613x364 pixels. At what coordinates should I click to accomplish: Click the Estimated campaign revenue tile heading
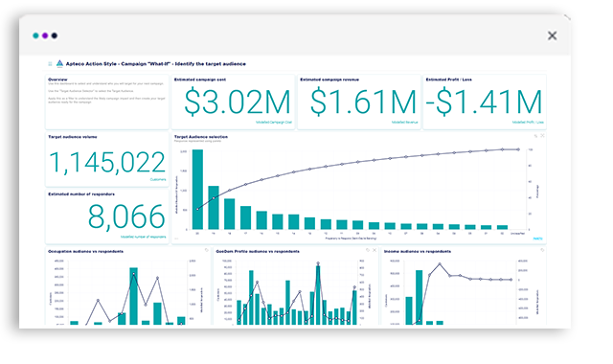pyautogui.click(x=329, y=80)
